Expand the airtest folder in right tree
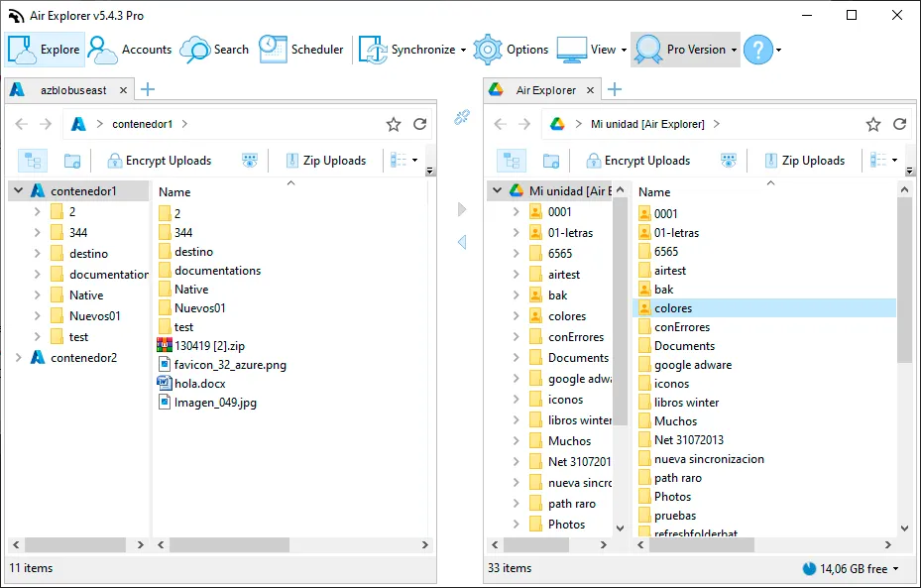Viewport: 921px width, 588px height. (x=516, y=275)
